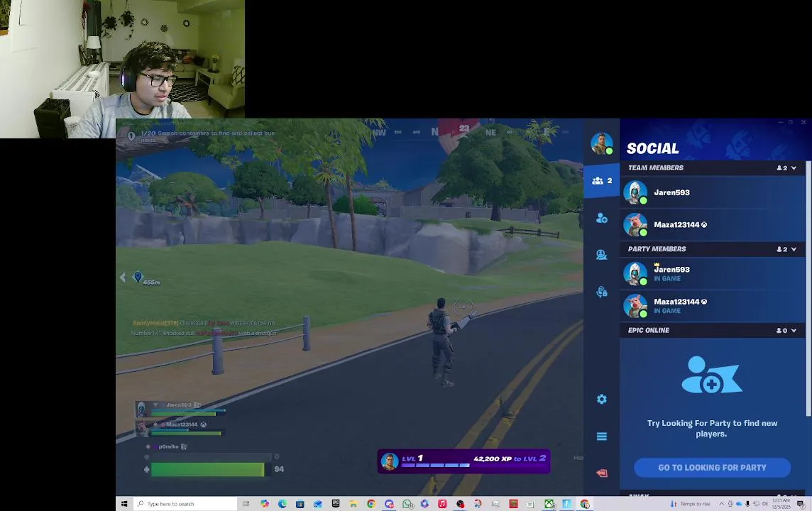
Task: Open Microsoft Edge from the taskbar
Action: (x=282, y=504)
